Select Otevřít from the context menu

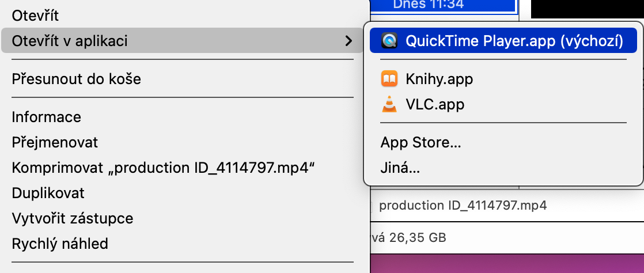(35, 16)
